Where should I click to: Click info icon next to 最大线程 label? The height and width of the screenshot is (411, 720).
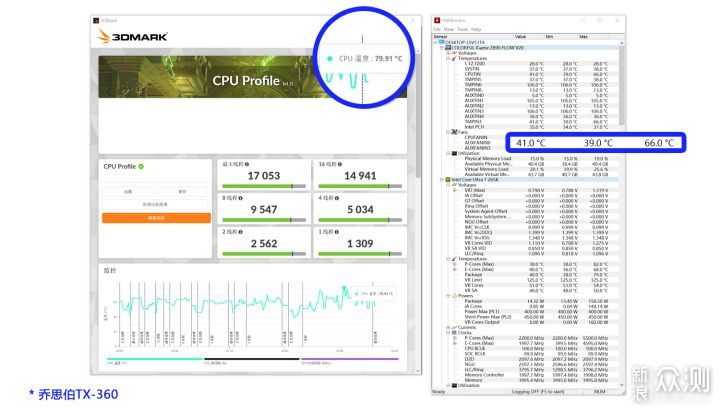247,164
